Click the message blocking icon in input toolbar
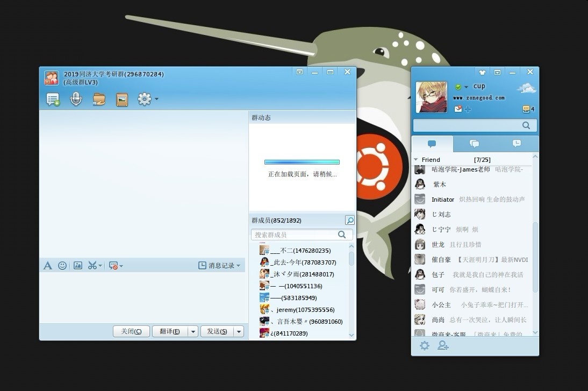This screenshot has width=588, height=391. [113, 266]
